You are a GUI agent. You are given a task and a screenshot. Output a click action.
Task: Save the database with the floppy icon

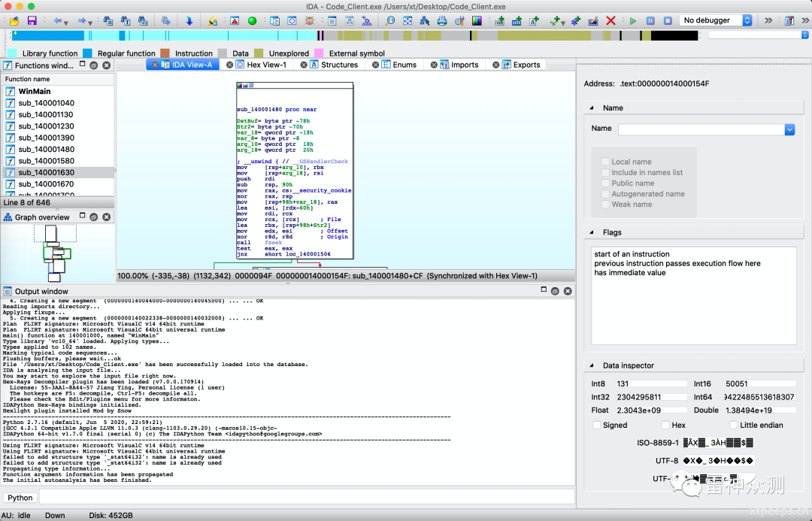32,21
